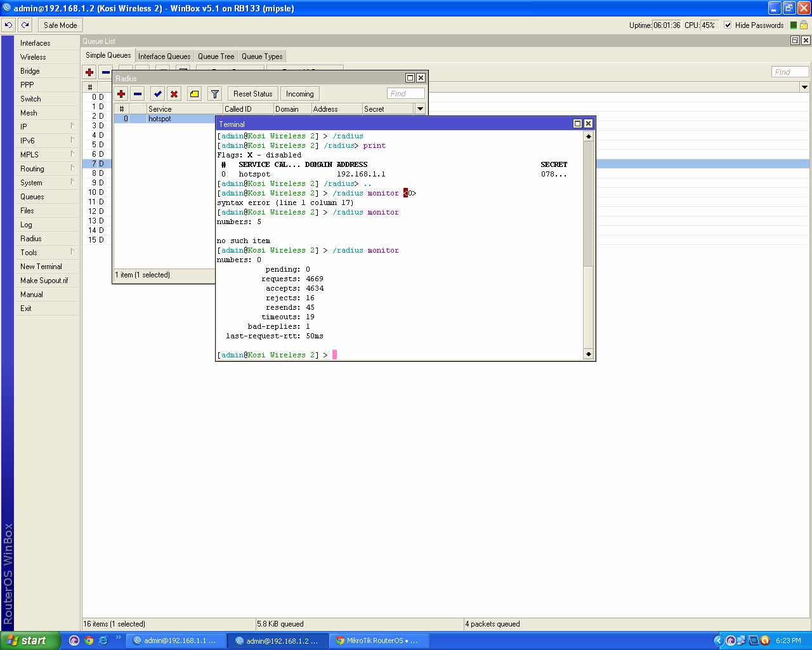Click the Incoming button in Radius window

point(299,94)
